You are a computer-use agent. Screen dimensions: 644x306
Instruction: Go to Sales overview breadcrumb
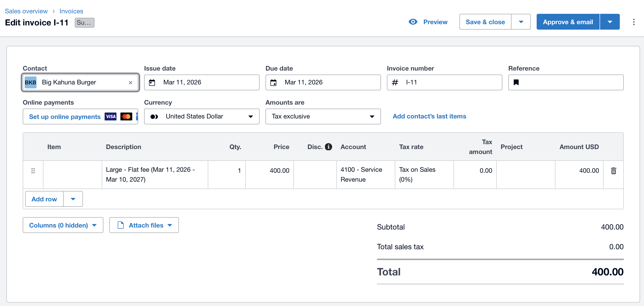click(x=26, y=11)
